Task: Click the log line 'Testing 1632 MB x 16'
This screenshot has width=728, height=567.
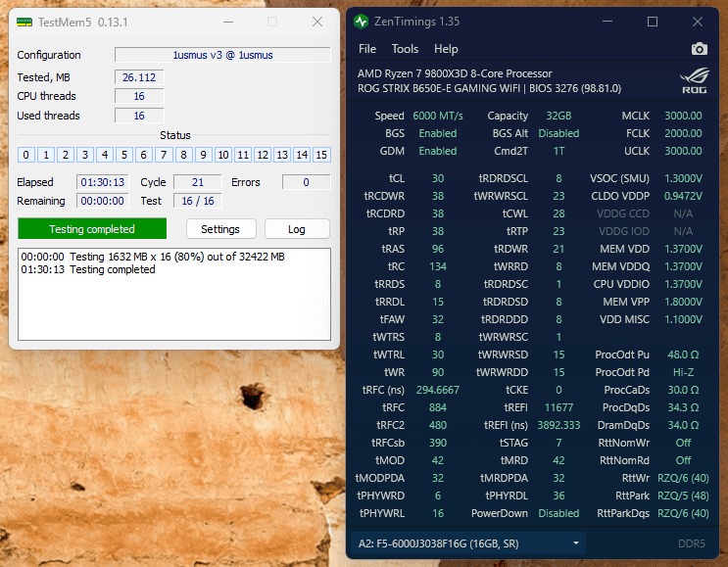Action: (x=153, y=257)
